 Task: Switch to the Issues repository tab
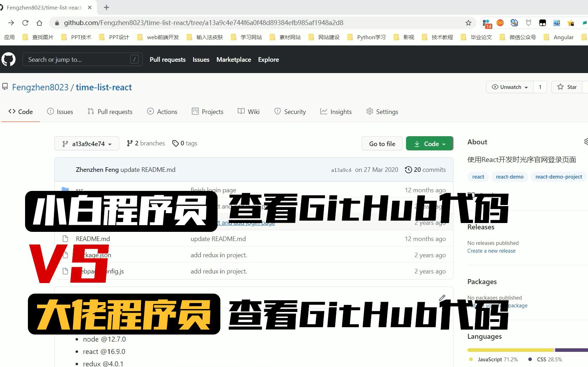point(60,112)
